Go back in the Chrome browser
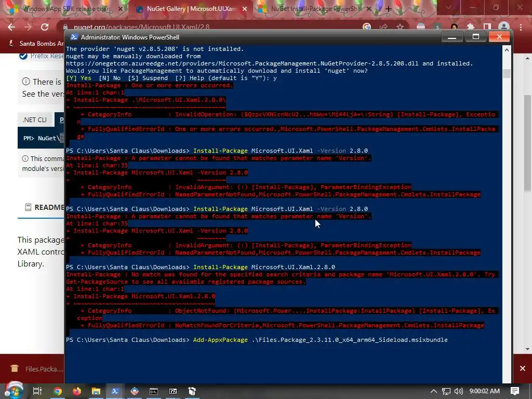 pos(11,27)
